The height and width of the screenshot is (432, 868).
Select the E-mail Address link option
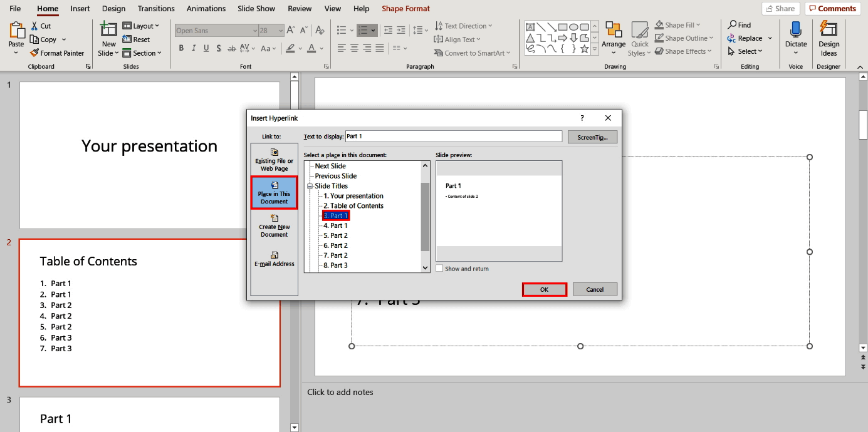click(x=274, y=259)
